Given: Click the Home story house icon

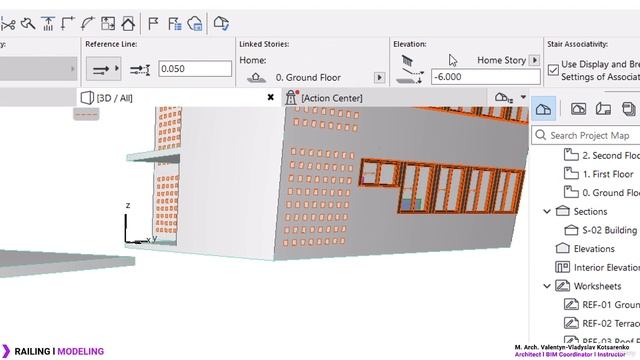Looking at the screenshot, I should click(256, 78).
